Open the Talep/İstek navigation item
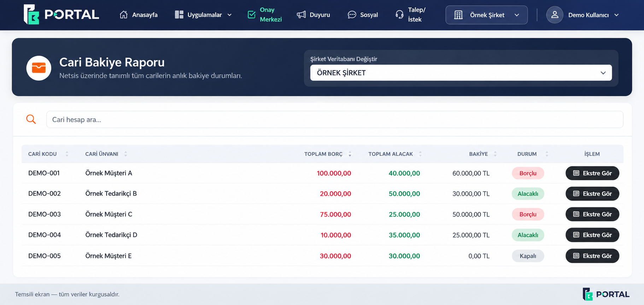 tap(410, 14)
